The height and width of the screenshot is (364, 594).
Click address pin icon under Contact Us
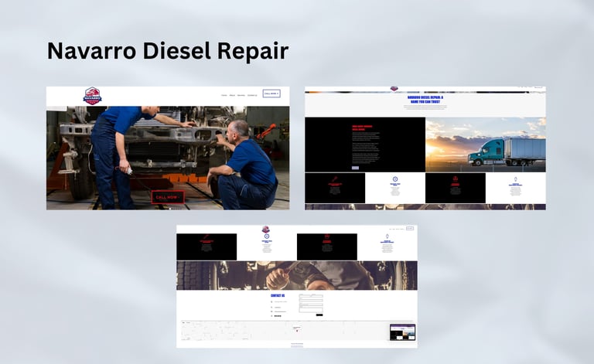click(271, 302)
